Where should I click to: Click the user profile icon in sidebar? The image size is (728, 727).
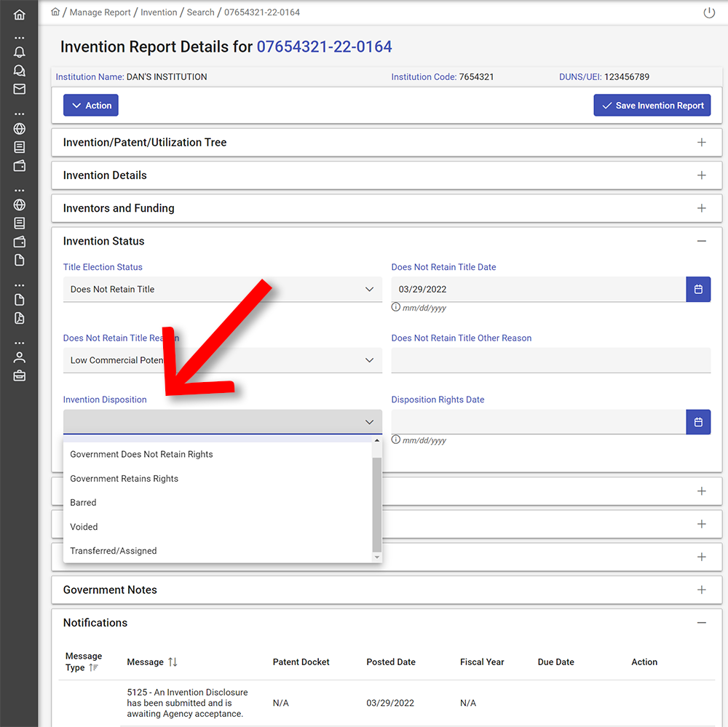[x=19, y=357]
